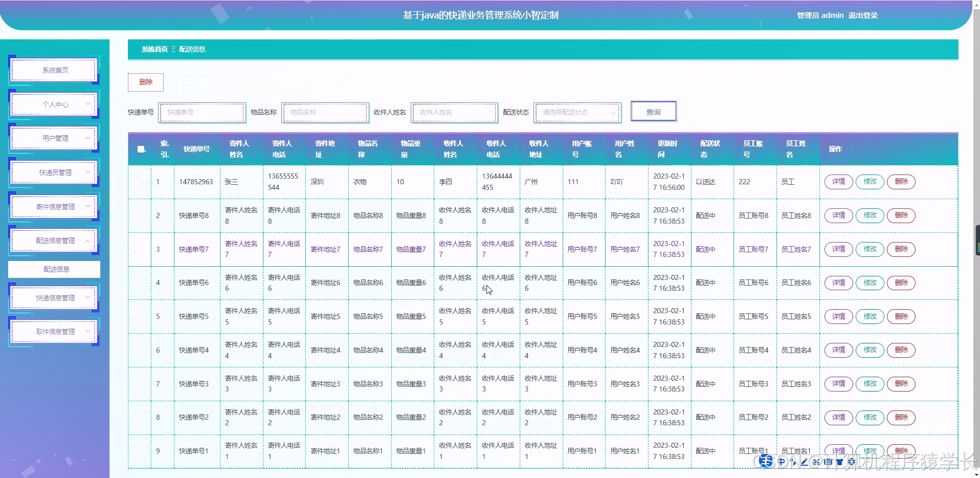This screenshot has height=478, width=980.
Task: Select checkbox for row 快递单号8
Action: click(x=137, y=215)
